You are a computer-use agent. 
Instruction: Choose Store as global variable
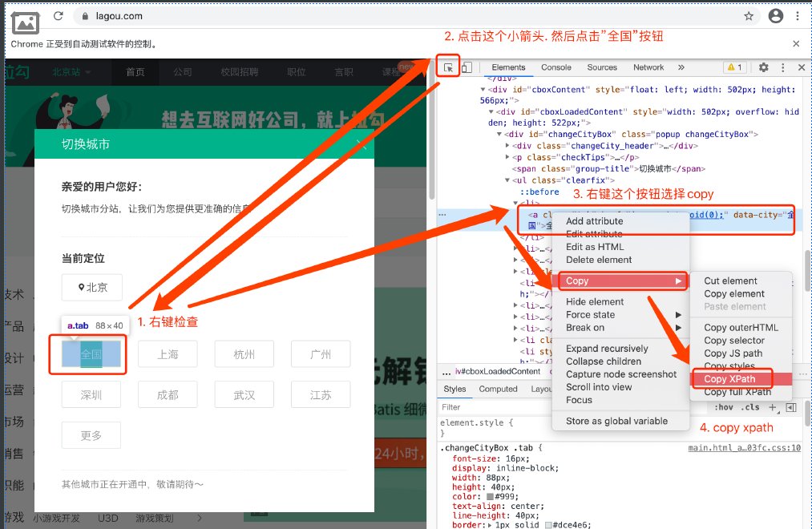(616, 421)
